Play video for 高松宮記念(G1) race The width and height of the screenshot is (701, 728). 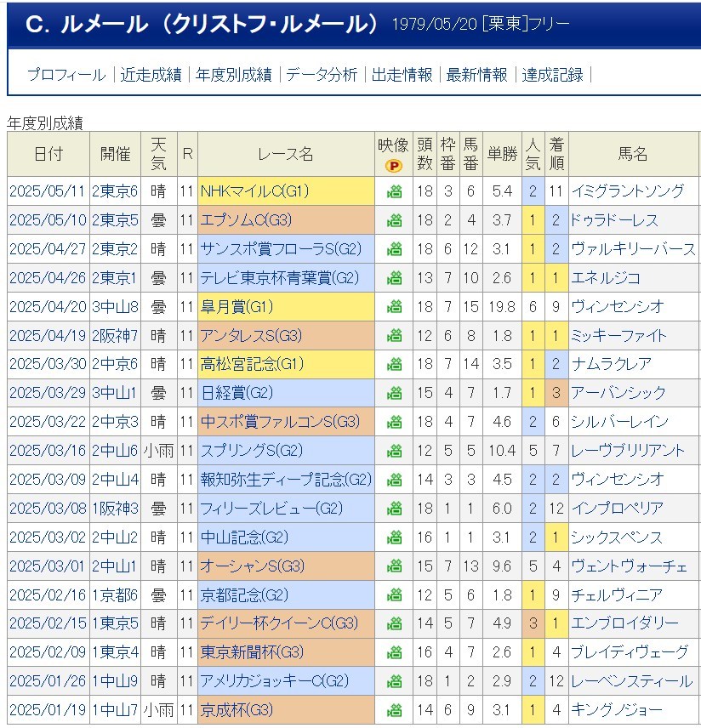click(x=394, y=365)
